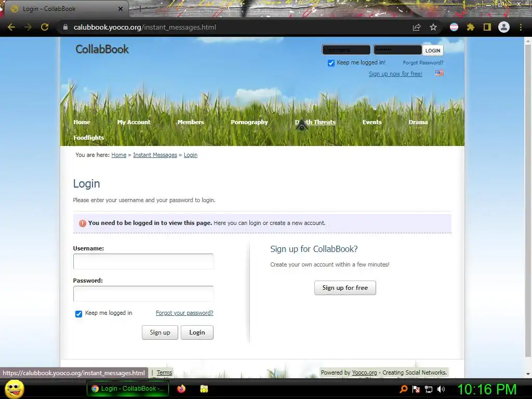Screen dimensions: 532x399
Task: Click the magnifier search tray icon
Action: click(403, 389)
